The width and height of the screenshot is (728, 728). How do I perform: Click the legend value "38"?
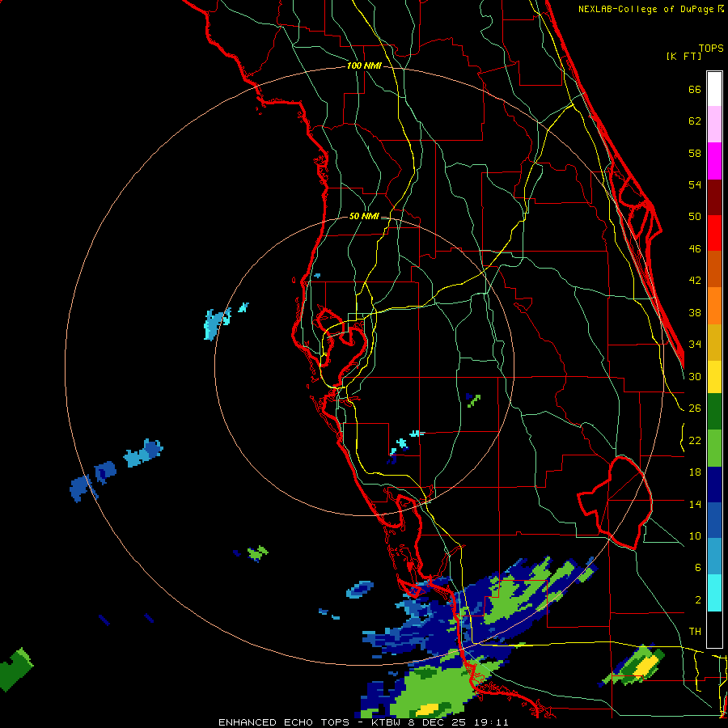(695, 312)
